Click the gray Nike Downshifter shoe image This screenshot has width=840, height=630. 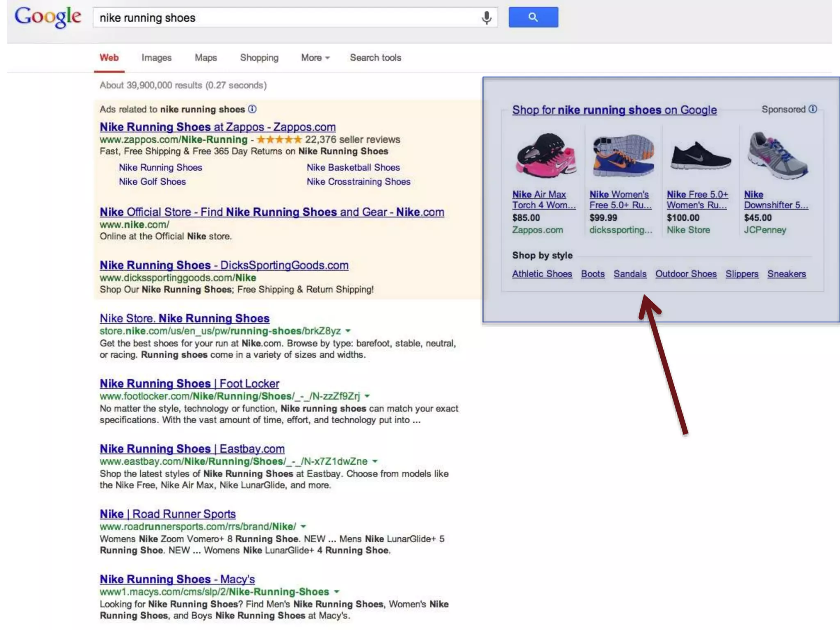(777, 156)
